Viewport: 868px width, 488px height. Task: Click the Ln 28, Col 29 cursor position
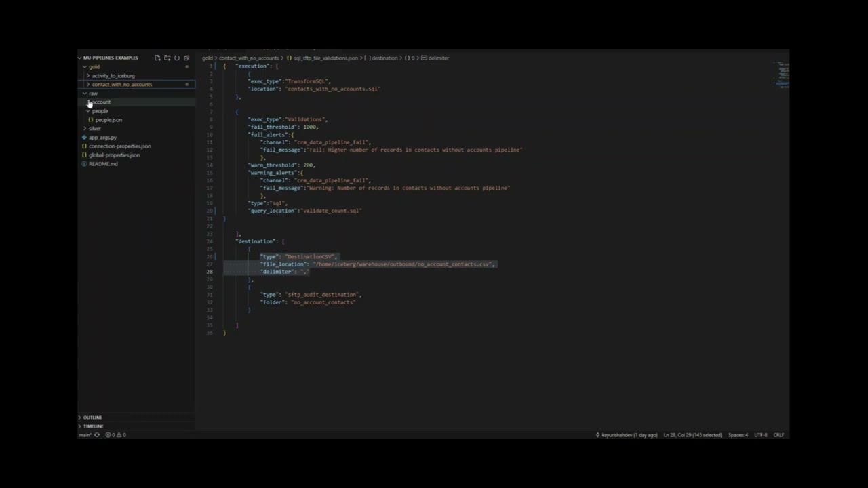pyautogui.click(x=692, y=435)
